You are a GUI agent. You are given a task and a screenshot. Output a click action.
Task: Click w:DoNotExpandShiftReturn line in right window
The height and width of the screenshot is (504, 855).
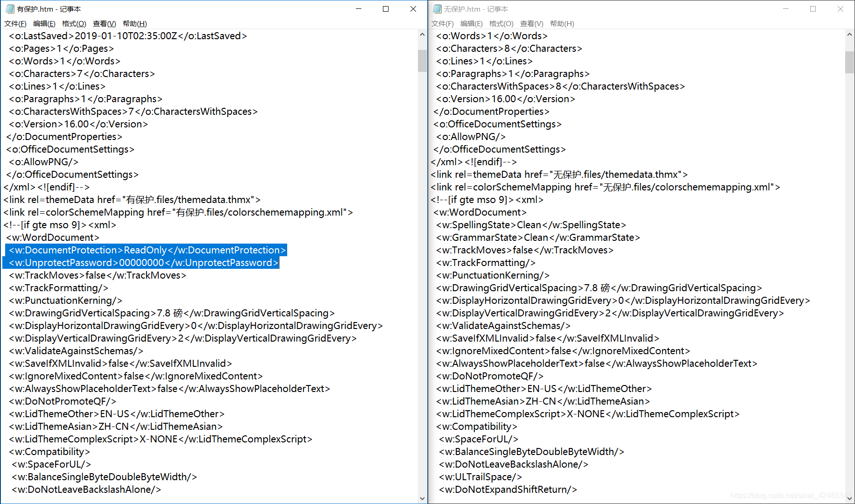(x=508, y=490)
